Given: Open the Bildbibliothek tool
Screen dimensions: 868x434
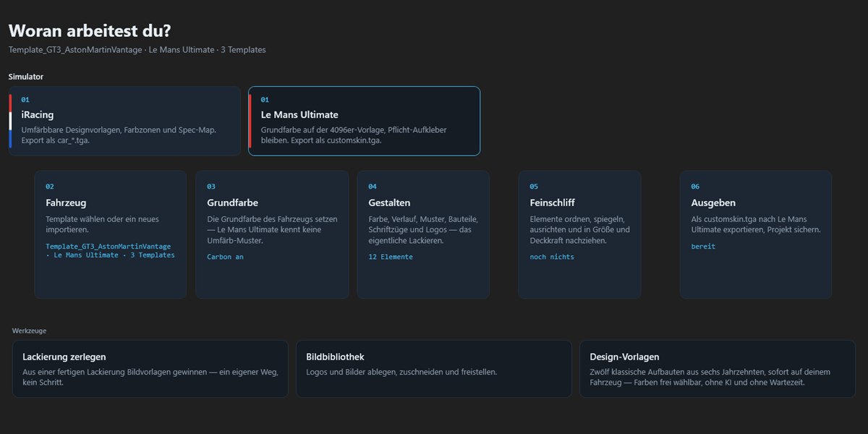Looking at the screenshot, I should 433,369.
